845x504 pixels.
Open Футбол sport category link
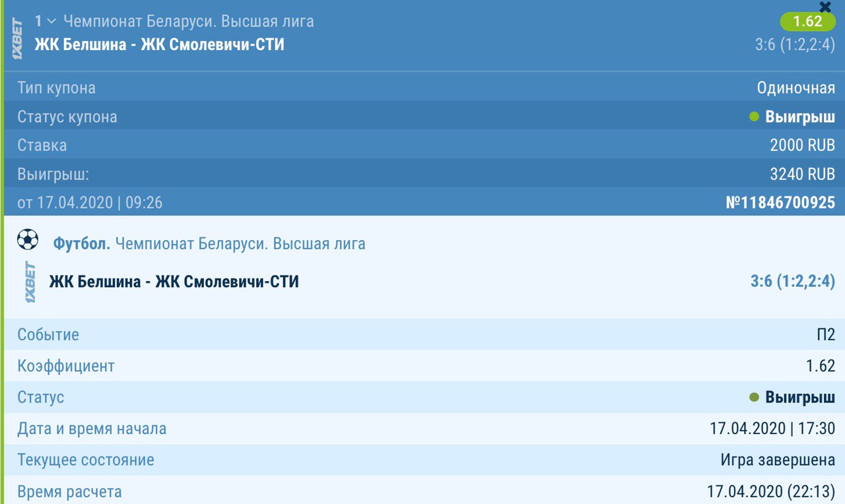[x=82, y=244]
